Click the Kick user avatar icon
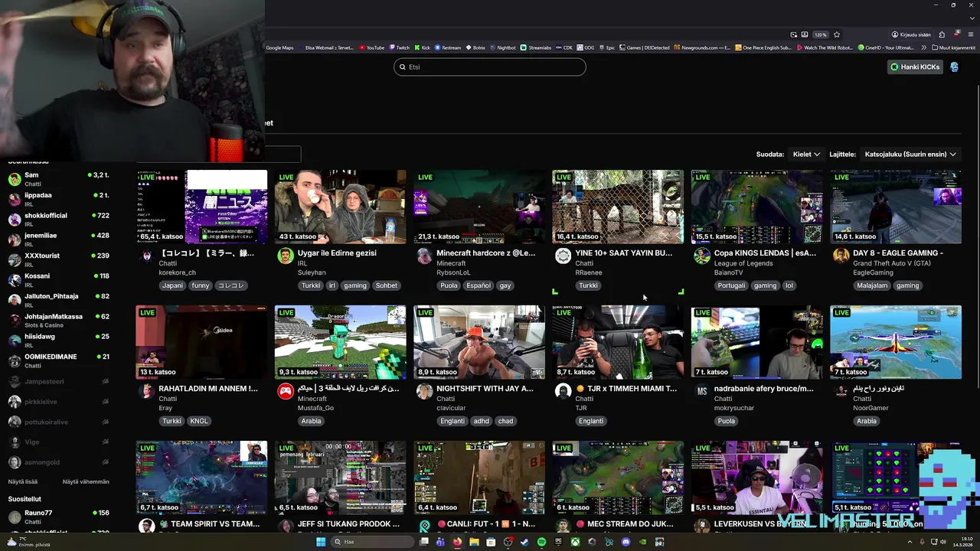The height and width of the screenshot is (551, 980). (x=954, y=67)
